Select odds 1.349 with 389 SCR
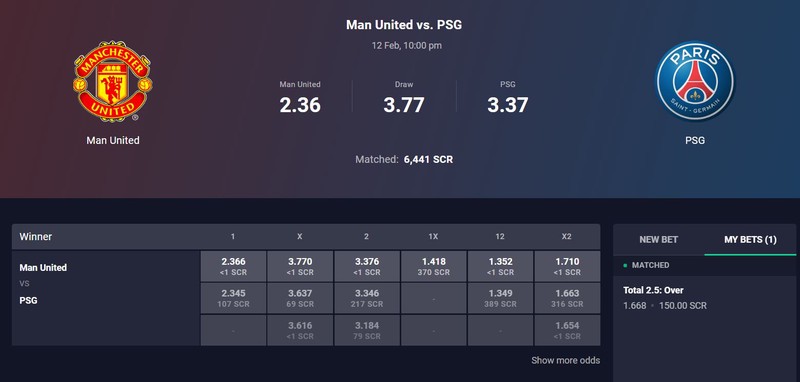The width and height of the screenshot is (800, 382). (501, 298)
